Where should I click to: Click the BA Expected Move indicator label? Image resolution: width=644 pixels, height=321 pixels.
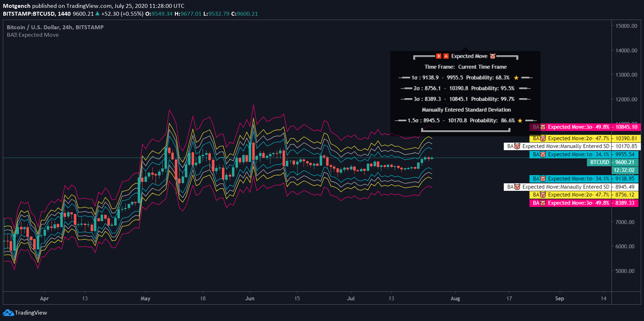tap(33, 35)
